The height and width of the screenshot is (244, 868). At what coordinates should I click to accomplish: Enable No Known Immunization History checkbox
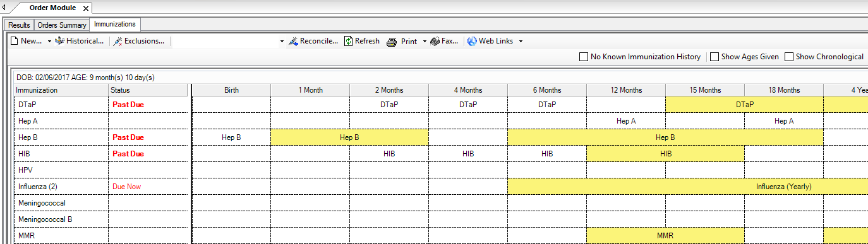point(584,57)
